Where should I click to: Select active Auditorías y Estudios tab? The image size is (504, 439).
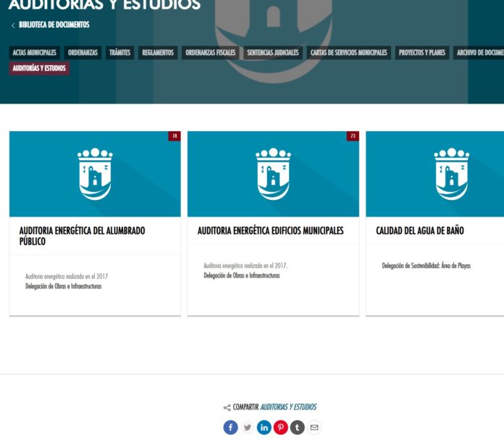[x=39, y=68]
